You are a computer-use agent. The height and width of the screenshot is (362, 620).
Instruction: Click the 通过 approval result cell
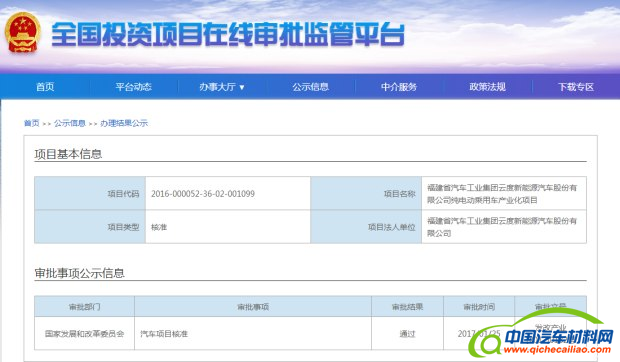pos(407,334)
